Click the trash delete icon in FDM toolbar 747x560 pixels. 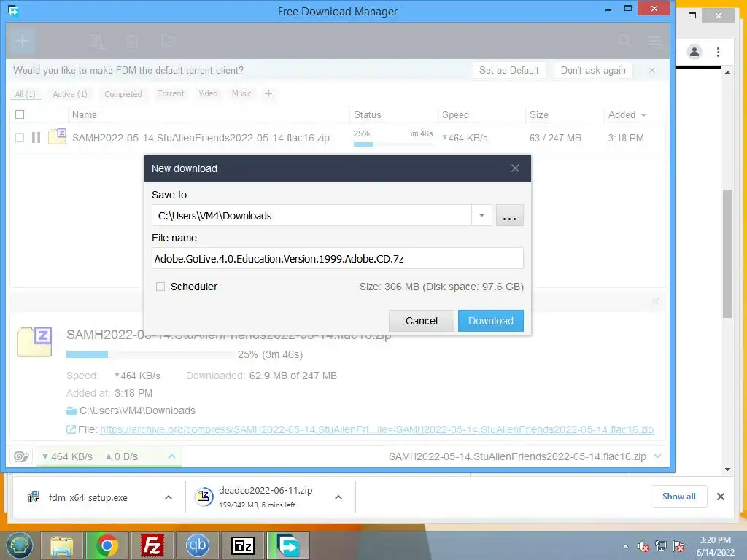coord(132,42)
